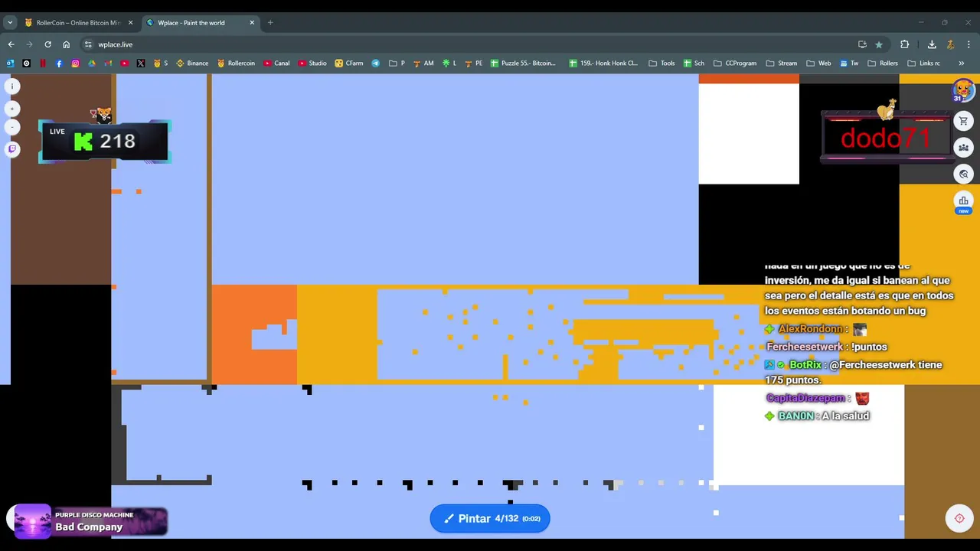Image resolution: width=980 pixels, height=551 pixels.
Task: Open the tab search dropdown arrow
Action: [10, 23]
